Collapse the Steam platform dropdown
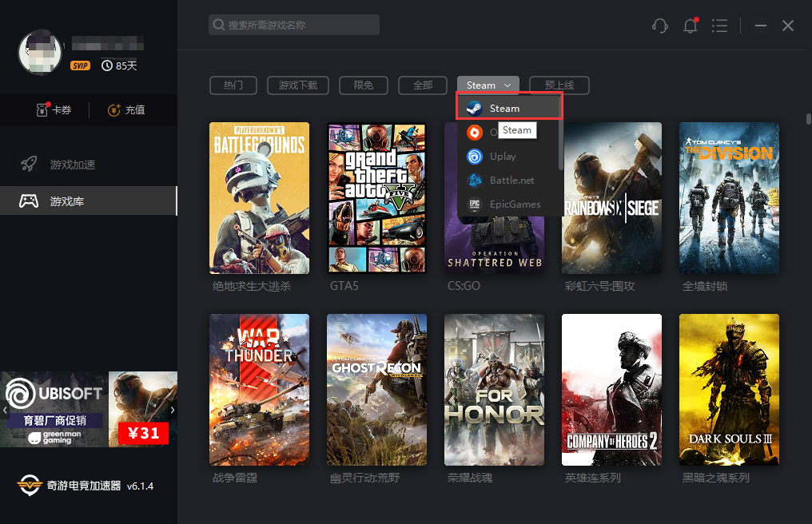812x524 pixels. click(488, 85)
